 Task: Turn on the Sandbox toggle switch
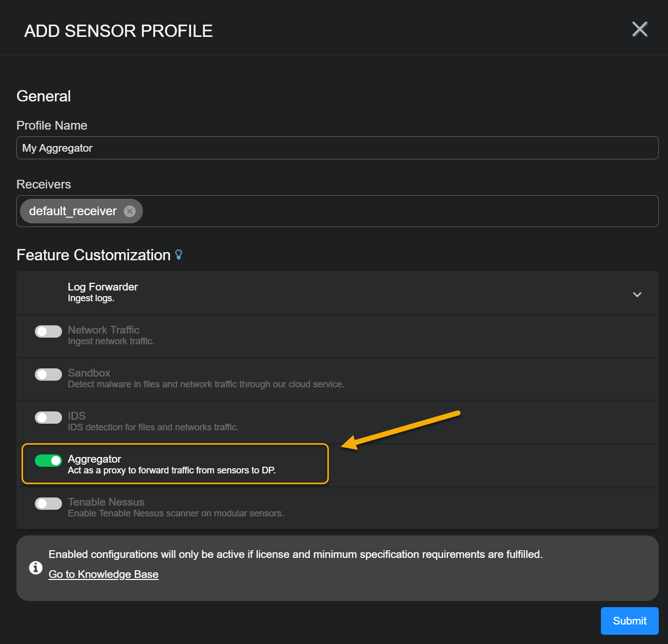pos(48,375)
